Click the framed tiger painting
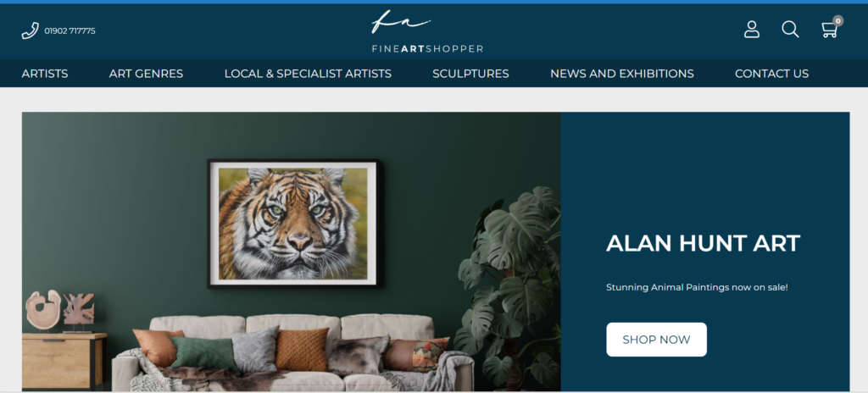The image size is (868, 393). pyautogui.click(x=293, y=224)
